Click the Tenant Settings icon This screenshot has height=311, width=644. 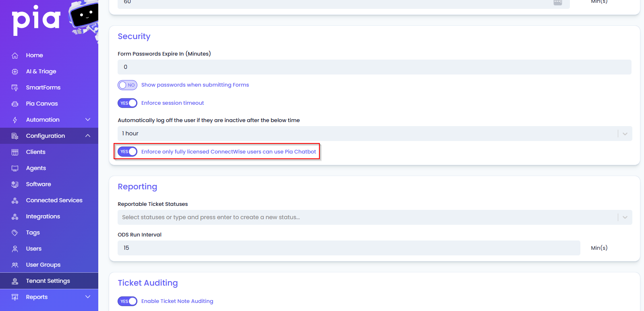(15, 281)
